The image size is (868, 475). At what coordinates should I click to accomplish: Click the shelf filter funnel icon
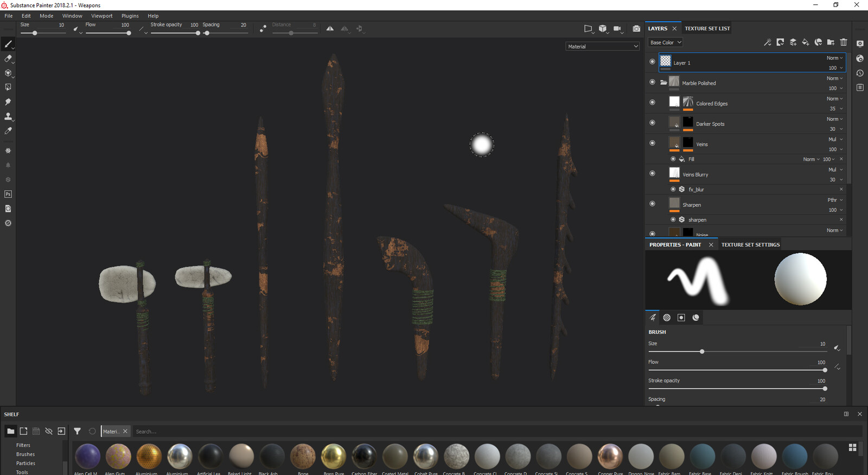[78, 431]
